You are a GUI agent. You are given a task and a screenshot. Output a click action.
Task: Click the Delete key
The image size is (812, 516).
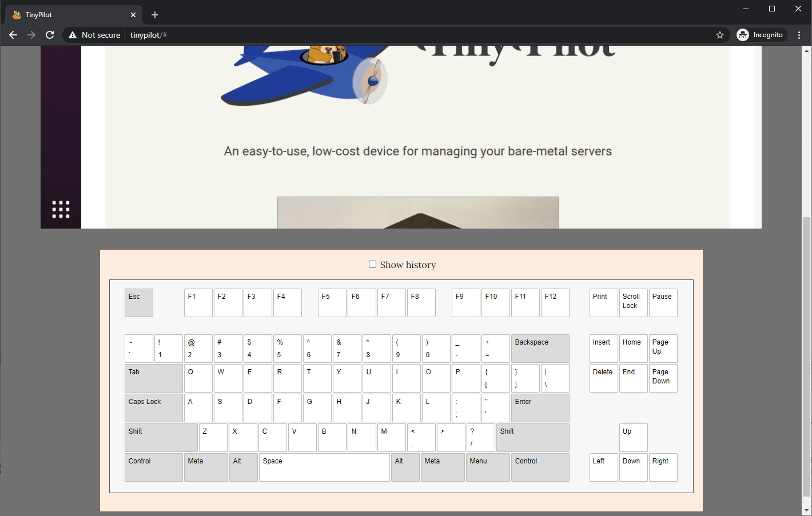(x=604, y=378)
